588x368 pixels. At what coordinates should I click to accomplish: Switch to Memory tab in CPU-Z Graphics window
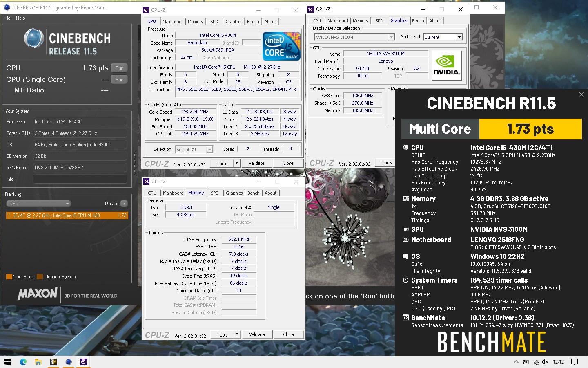pyautogui.click(x=361, y=21)
